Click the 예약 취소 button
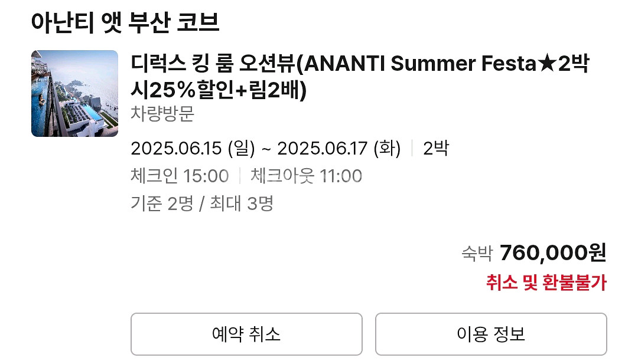This screenshot has width=638, height=364. click(246, 334)
